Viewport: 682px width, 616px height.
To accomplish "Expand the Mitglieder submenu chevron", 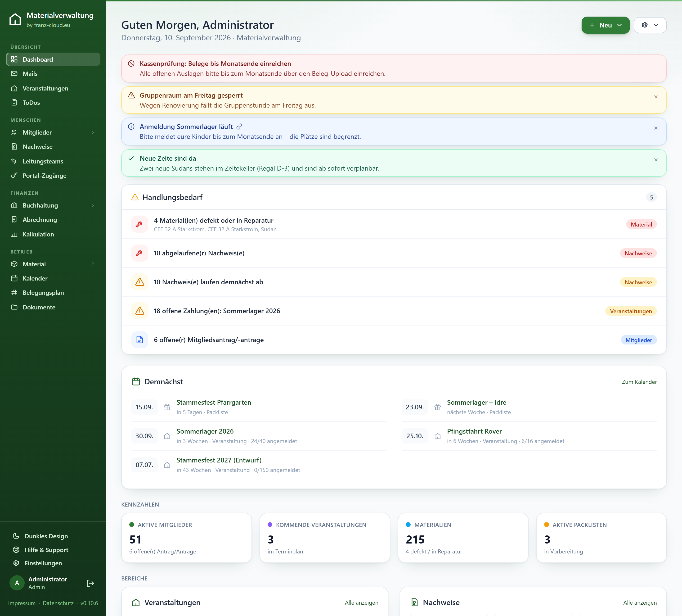I will 93,132.
